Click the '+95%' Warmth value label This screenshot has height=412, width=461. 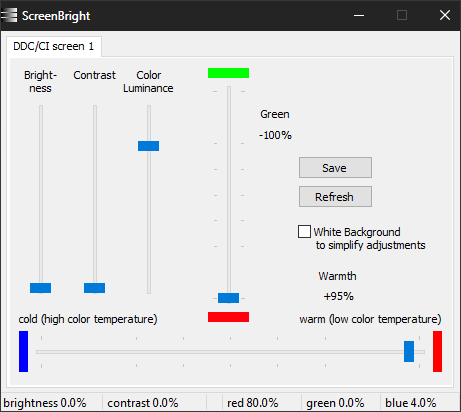tap(338, 296)
